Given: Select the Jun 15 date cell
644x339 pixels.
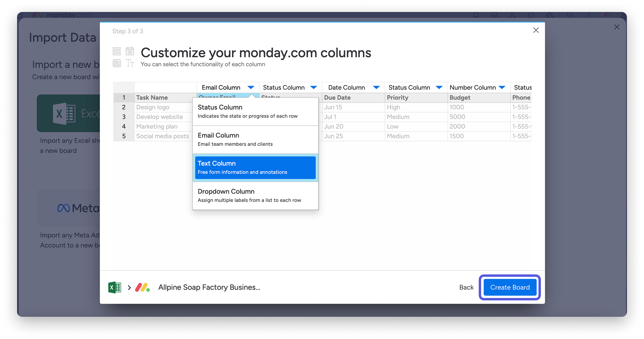Looking at the screenshot, I should 353,107.
